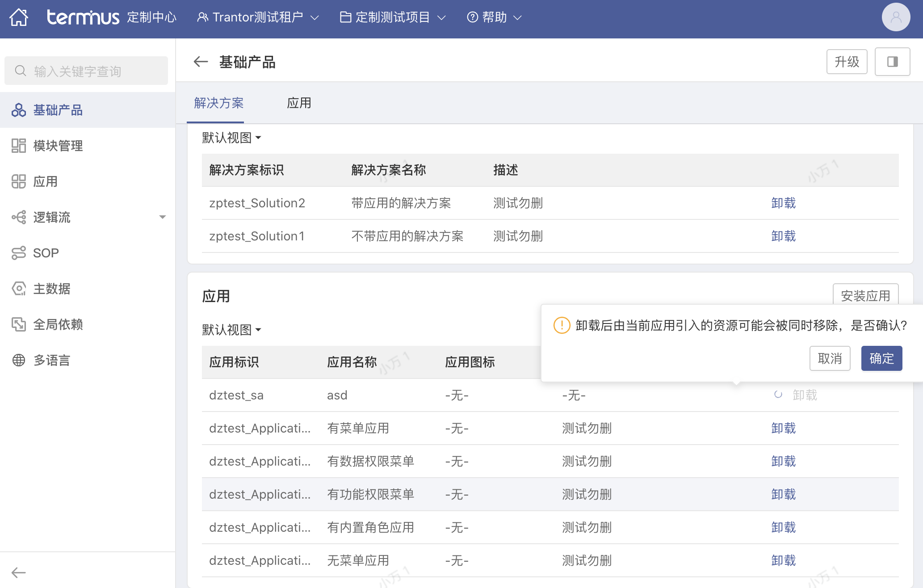
Task: Click 卸载 for 有功能权限菜单 row
Action: pos(783,494)
